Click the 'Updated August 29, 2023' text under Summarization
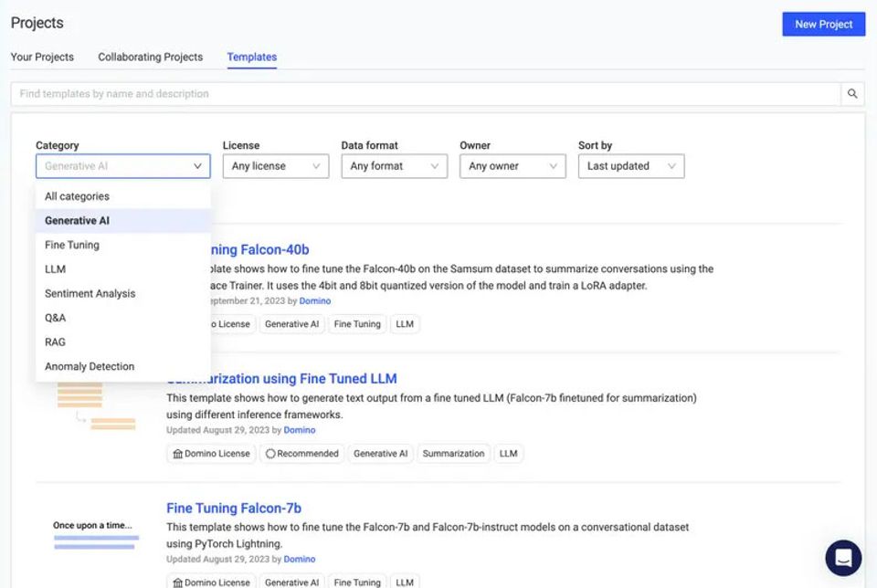 218,430
